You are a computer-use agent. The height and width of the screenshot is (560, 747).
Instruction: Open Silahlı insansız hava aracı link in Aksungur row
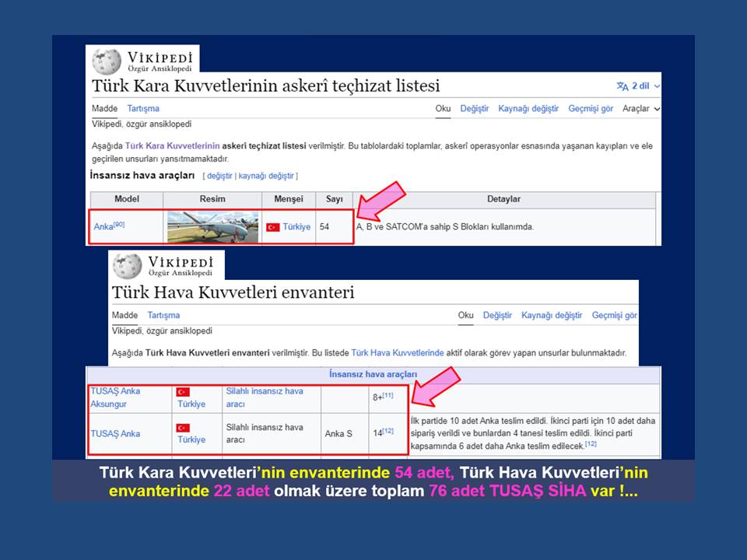click(x=265, y=397)
